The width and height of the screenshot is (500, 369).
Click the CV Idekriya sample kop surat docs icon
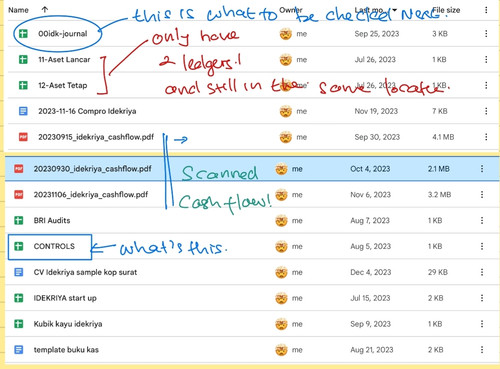(x=19, y=272)
